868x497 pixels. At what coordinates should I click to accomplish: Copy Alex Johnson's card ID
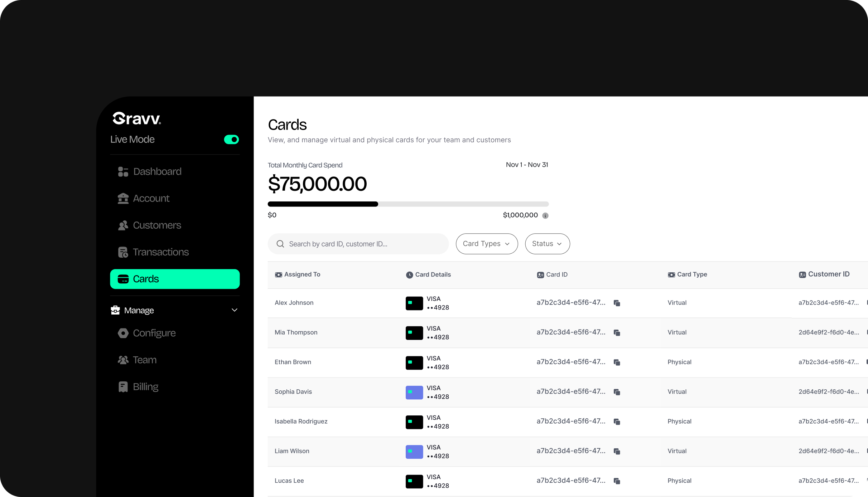(x=617, y=303)
